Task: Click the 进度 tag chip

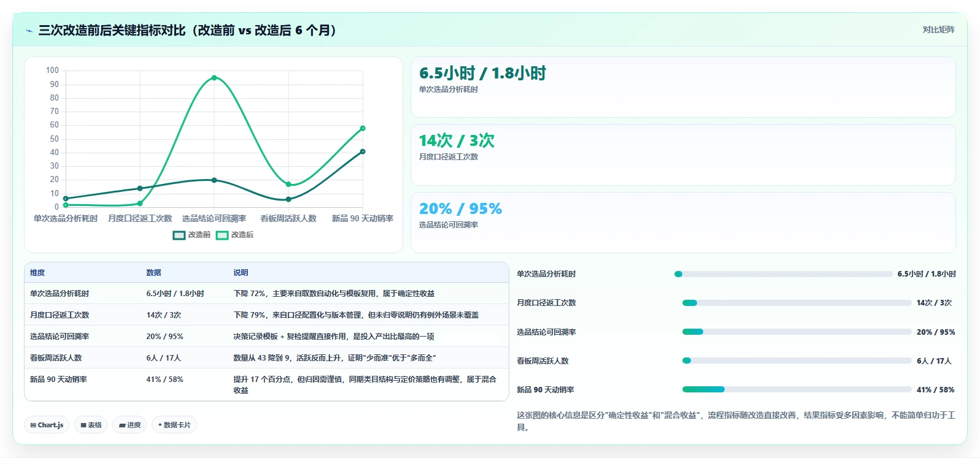Action: 129,425
